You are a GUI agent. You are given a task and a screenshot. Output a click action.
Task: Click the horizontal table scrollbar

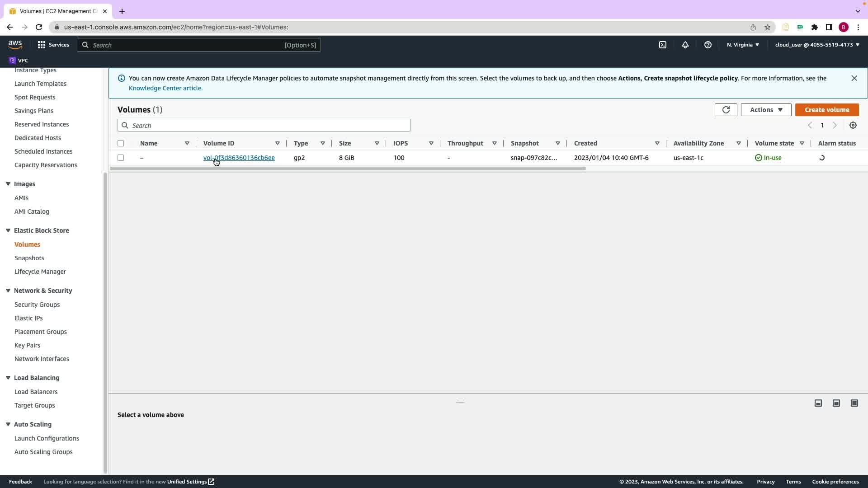point(347,169)
